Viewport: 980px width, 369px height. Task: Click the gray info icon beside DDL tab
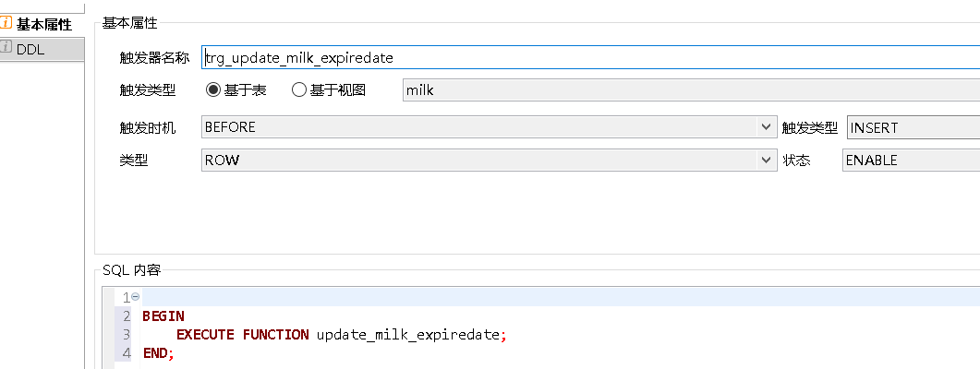point(7,50)
